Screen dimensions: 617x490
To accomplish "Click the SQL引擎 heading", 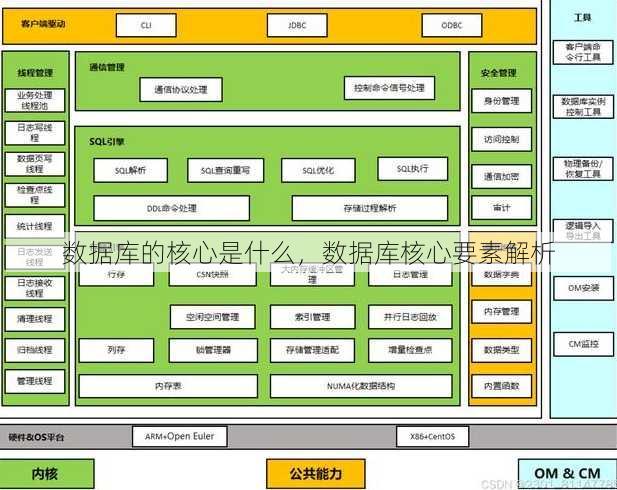I will [107, 142].
